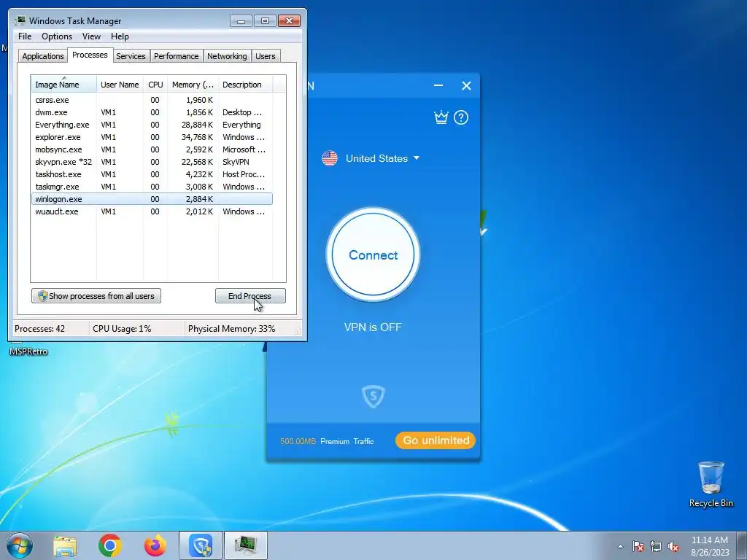Select the csrss.exe process row
747x560 pixels.
point(152,100)
